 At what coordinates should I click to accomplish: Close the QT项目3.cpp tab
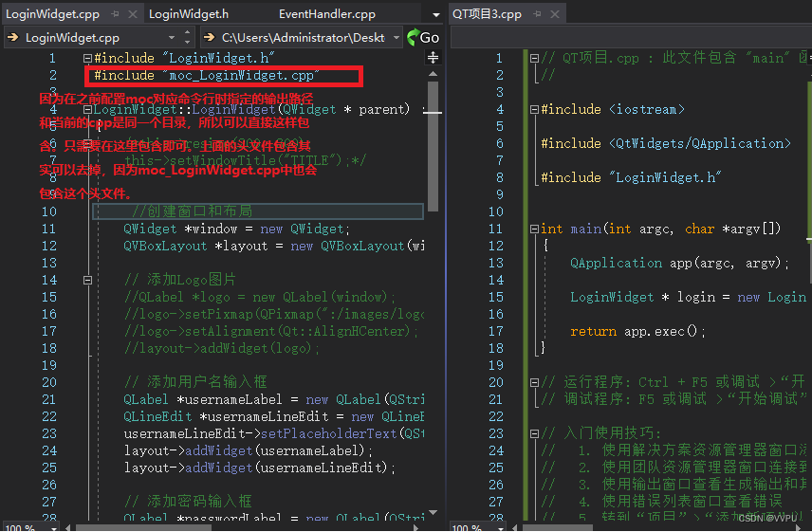pos(555,14)
